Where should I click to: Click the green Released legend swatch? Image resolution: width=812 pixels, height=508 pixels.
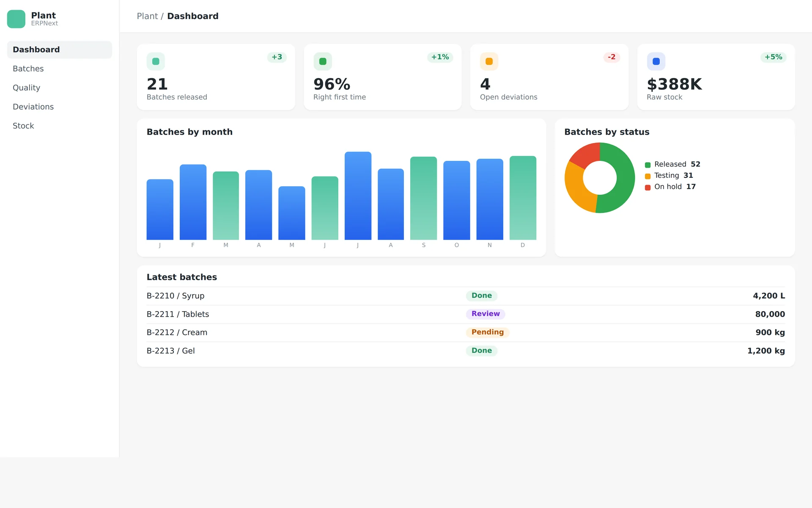pyautogui.click(x=647, y=165)
